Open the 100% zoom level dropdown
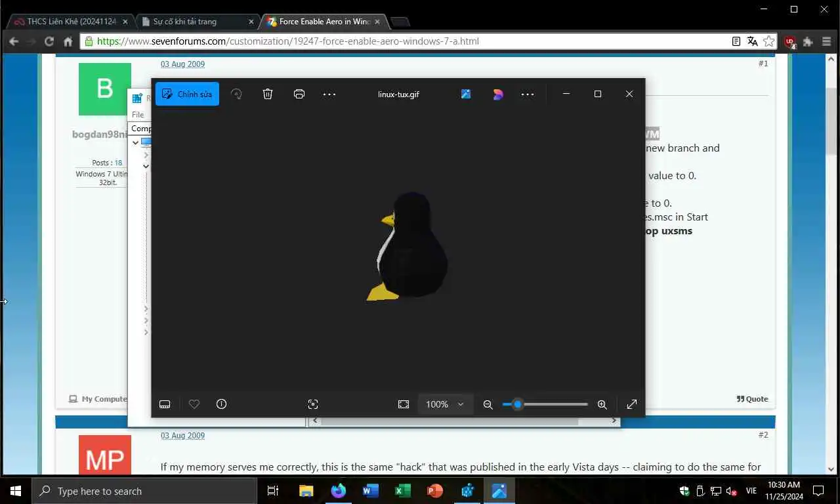 click(446, 404)
